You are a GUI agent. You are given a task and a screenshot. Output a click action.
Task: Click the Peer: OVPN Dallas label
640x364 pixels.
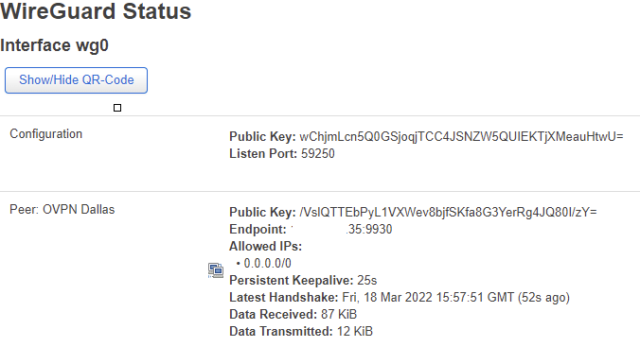[x=62, y=210]
